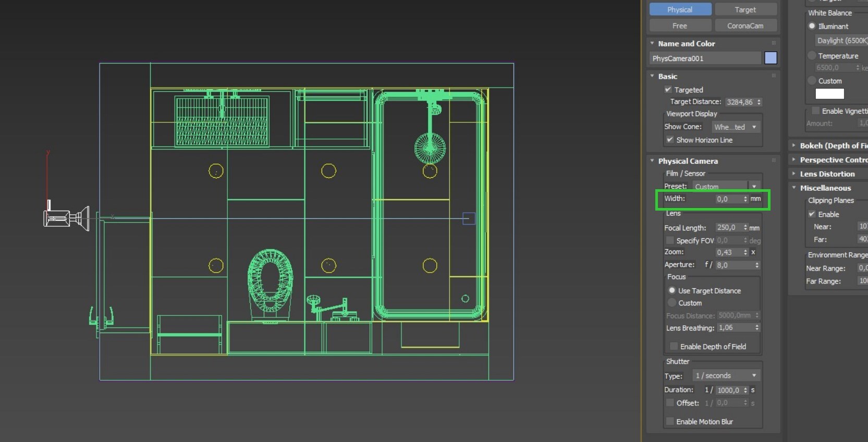Viewport: 868px width, 442px height.
Task: Toggle the Targeted checkbox
Action: tap(668, 90)
